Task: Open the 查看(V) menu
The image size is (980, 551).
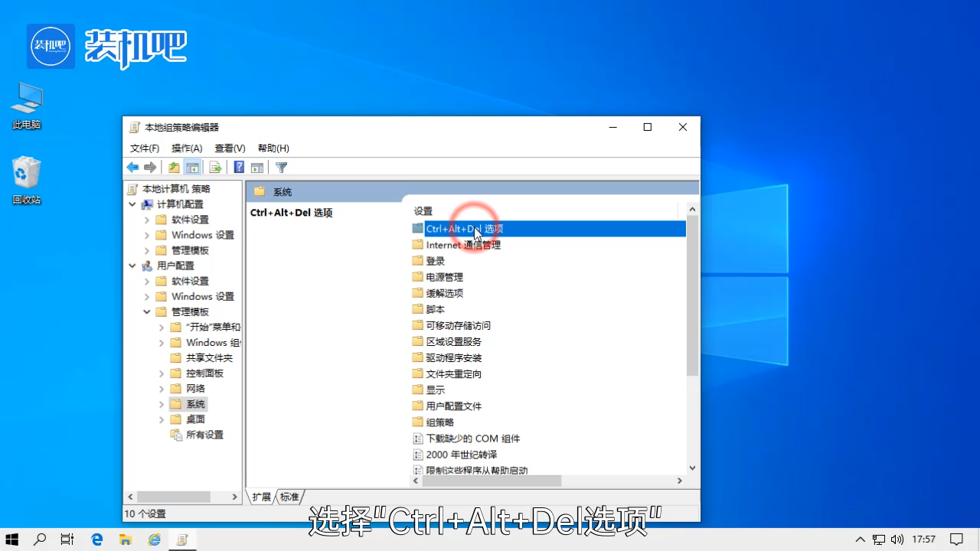Action: coord(229,148)
